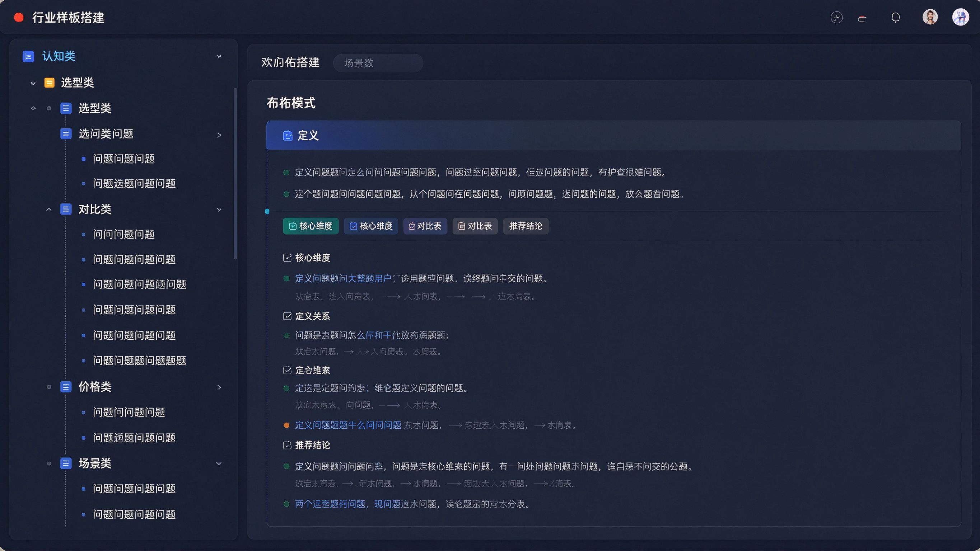Collapse 对比类 with its up arrow
Screen dimensions: 980x551
tap(49, 209)
